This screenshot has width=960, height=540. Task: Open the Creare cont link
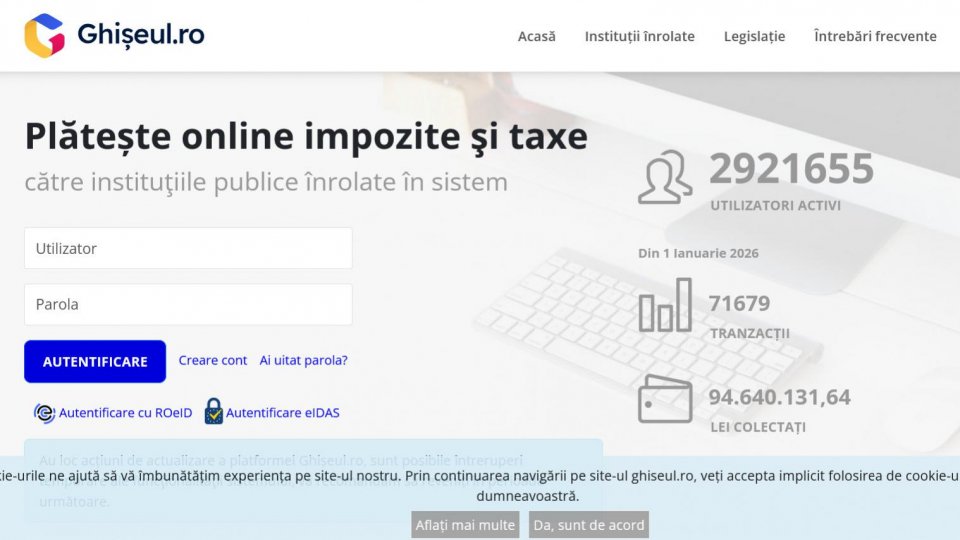point(212,360)
